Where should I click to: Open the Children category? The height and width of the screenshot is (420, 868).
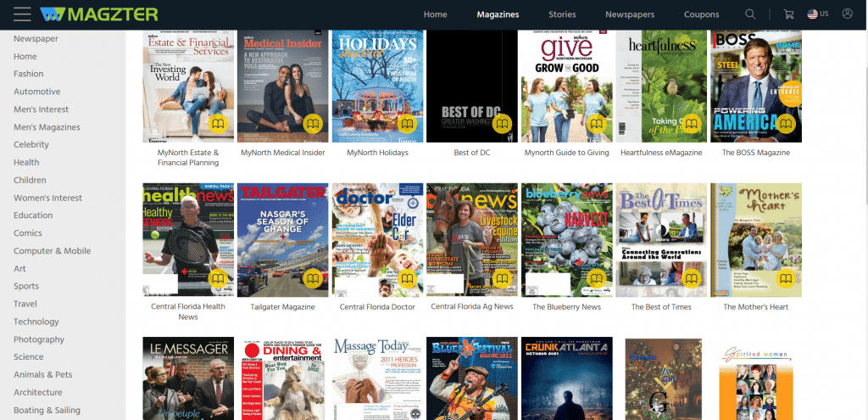(30, 180)
